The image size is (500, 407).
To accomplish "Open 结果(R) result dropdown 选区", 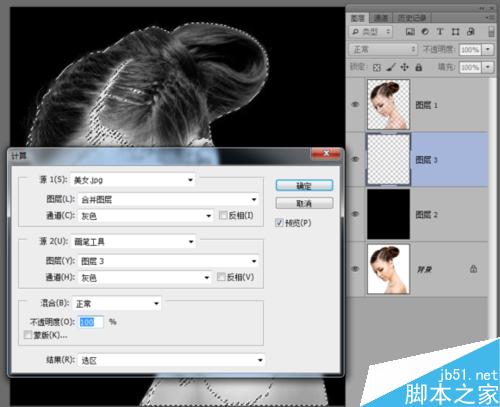I will tap(172, 360).
